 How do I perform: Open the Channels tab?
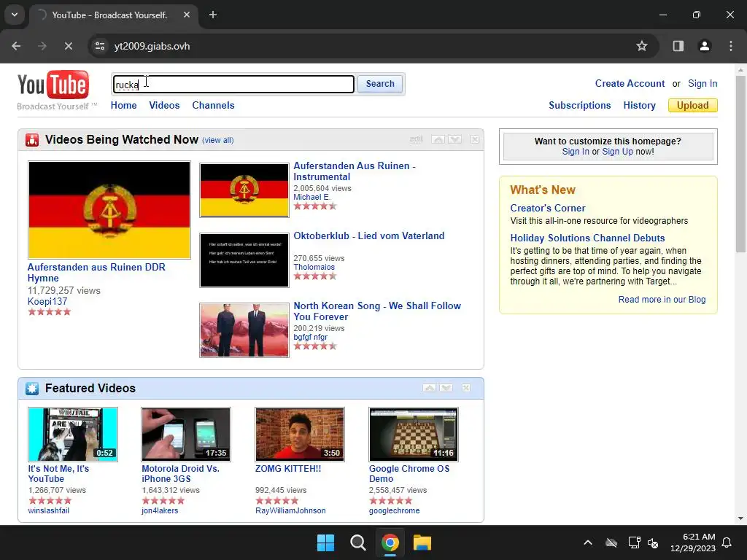213,105
